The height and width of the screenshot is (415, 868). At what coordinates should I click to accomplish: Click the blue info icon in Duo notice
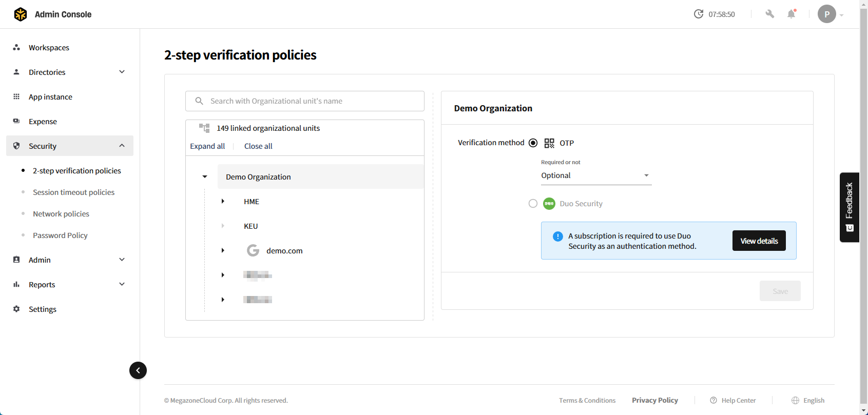[558, 236]
